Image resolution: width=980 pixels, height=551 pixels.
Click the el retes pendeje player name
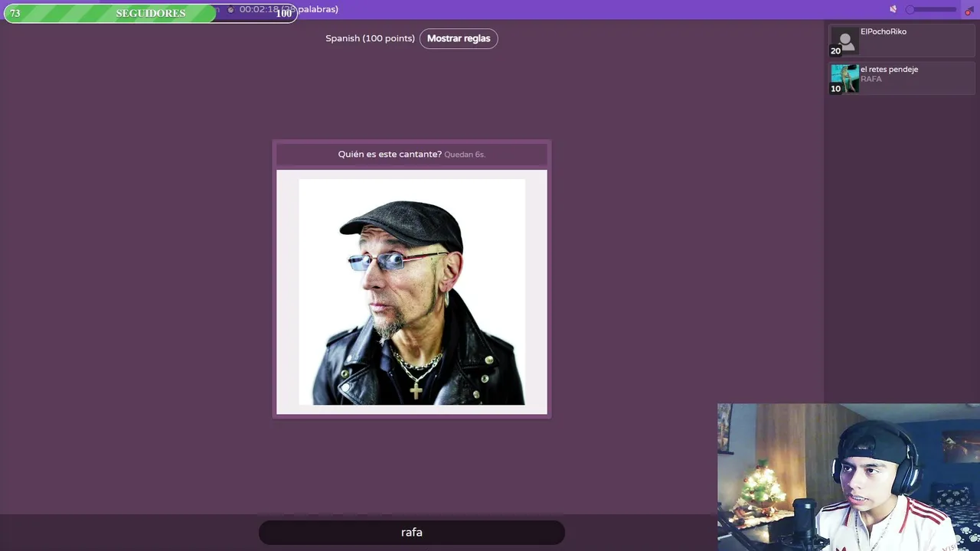[889, 69]
